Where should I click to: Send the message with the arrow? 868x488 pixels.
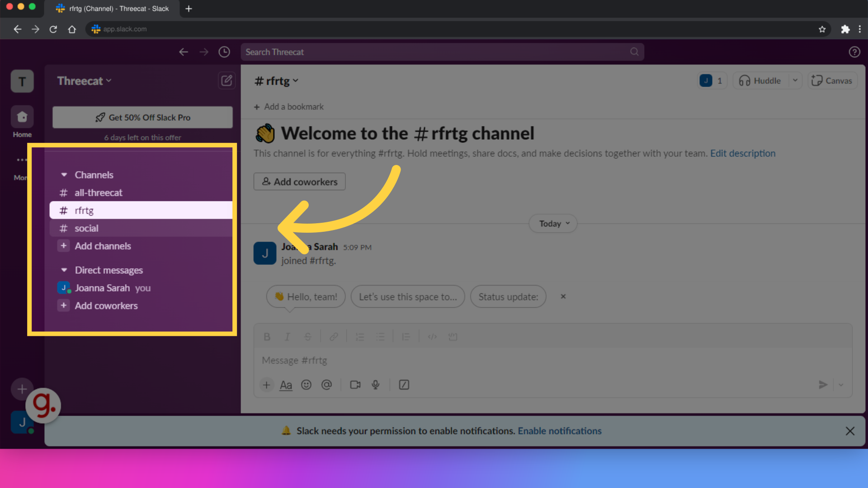click(823, 385)
